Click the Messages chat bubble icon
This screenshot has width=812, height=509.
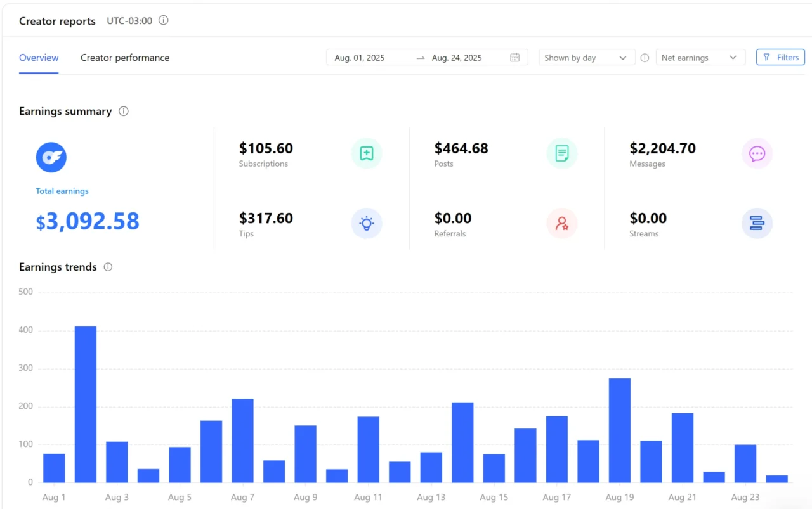pyautogui.click(x=757, y=153)
